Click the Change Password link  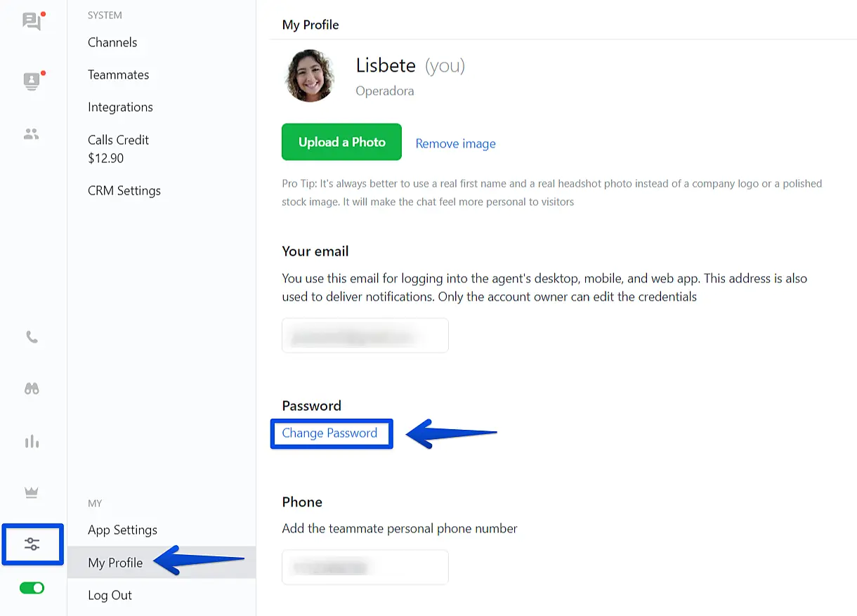point(329,433)
